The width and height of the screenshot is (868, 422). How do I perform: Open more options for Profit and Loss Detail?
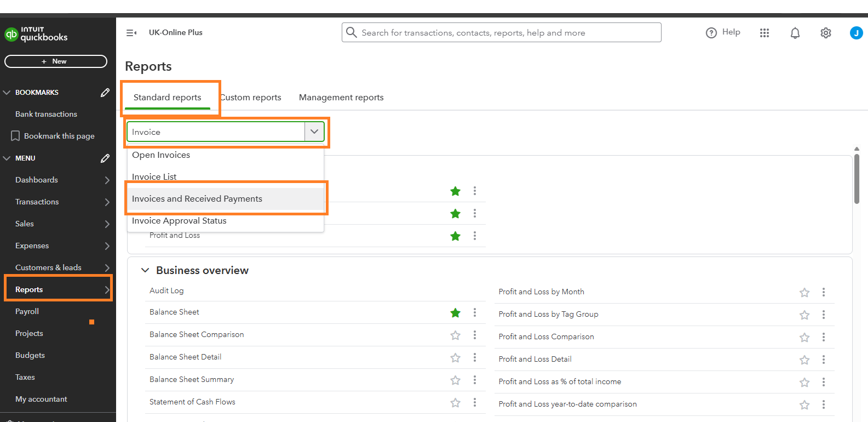tap(824, 360)
